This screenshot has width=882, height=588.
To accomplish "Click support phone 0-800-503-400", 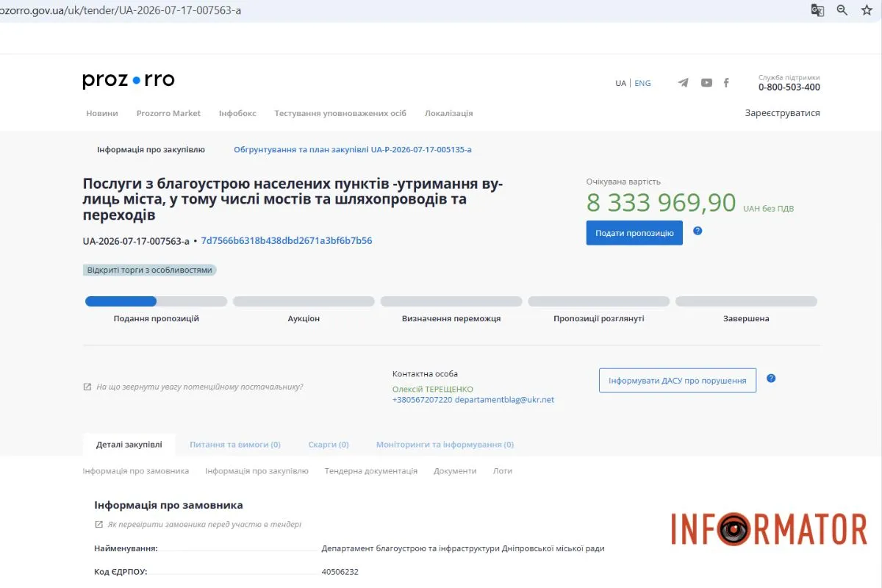I will (x=789, y=87).
